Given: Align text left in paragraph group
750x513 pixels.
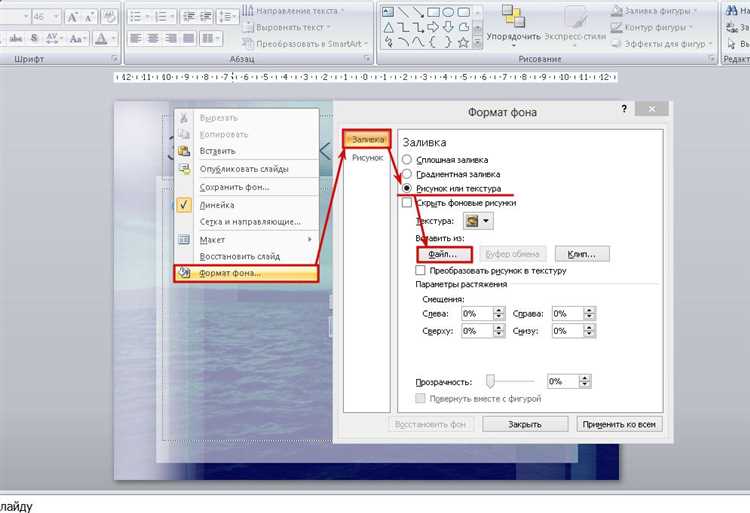Looking at the screenshot, I should pos(136,38).
